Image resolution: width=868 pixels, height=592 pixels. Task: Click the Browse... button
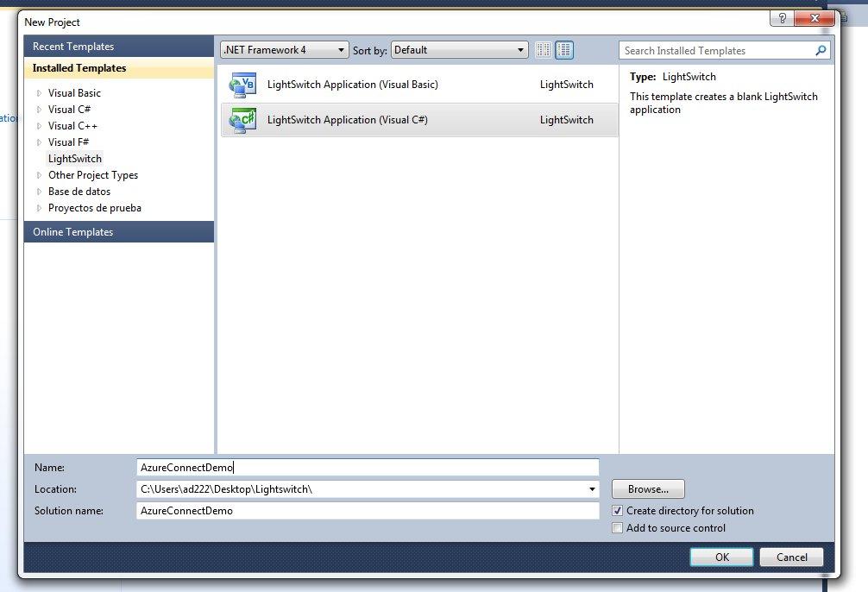648,489
